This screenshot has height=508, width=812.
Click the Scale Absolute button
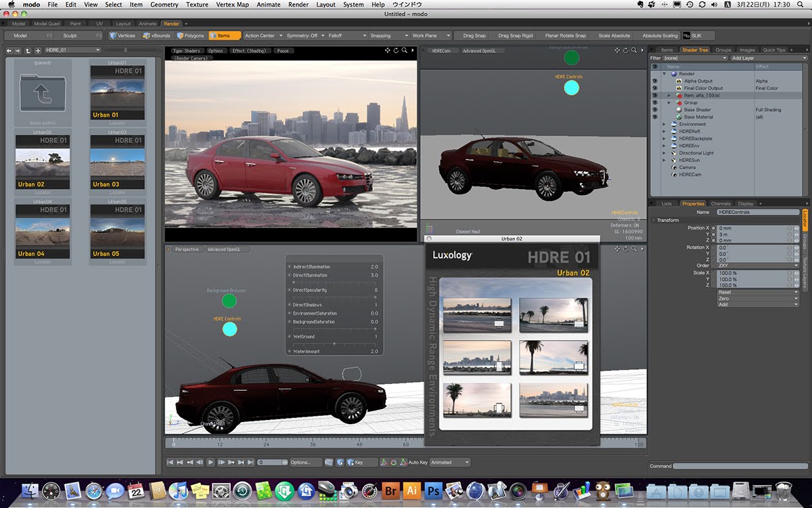pyautogui.click(x=614, y=35)
